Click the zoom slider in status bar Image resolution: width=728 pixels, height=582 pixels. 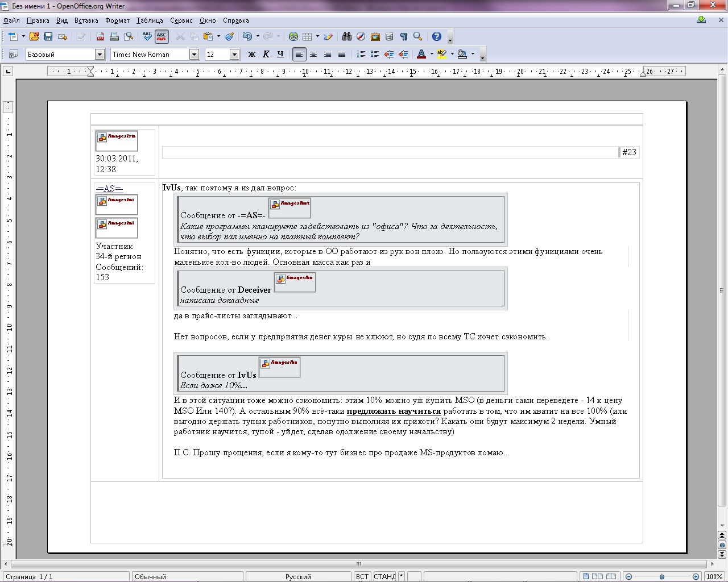(662, 576)
